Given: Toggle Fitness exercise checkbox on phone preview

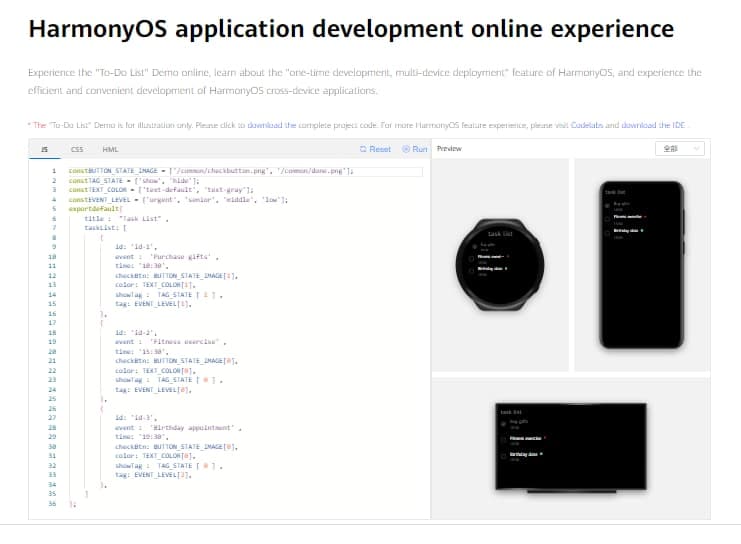Looking at the screenshot, I should pyautogui.click(x=607, y=219).
